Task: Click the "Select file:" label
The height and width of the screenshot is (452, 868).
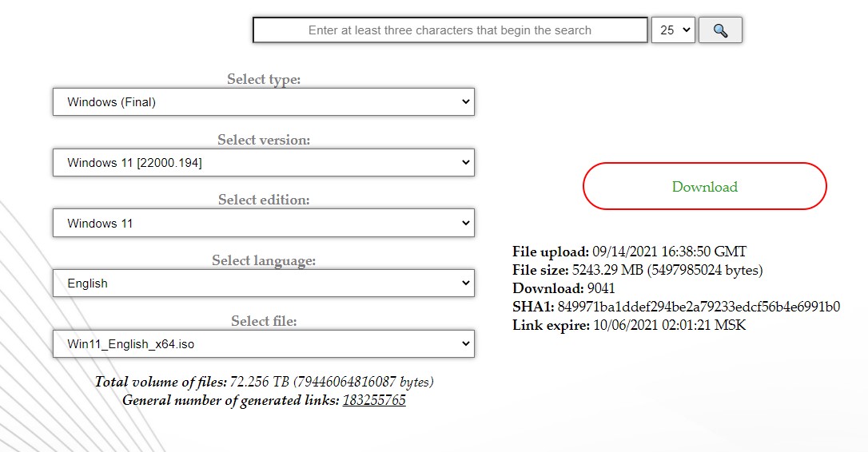Action: (264, 321)
